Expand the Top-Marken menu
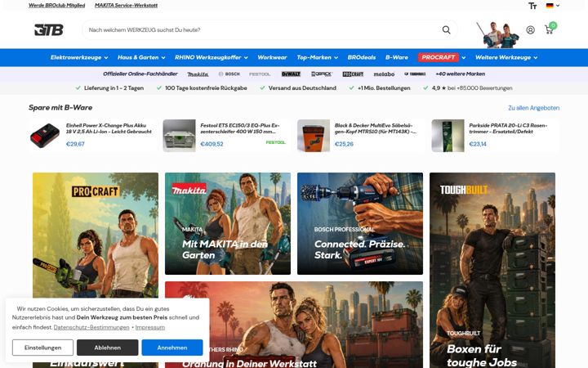Screen dimensions: 588x368 point(317,57)
